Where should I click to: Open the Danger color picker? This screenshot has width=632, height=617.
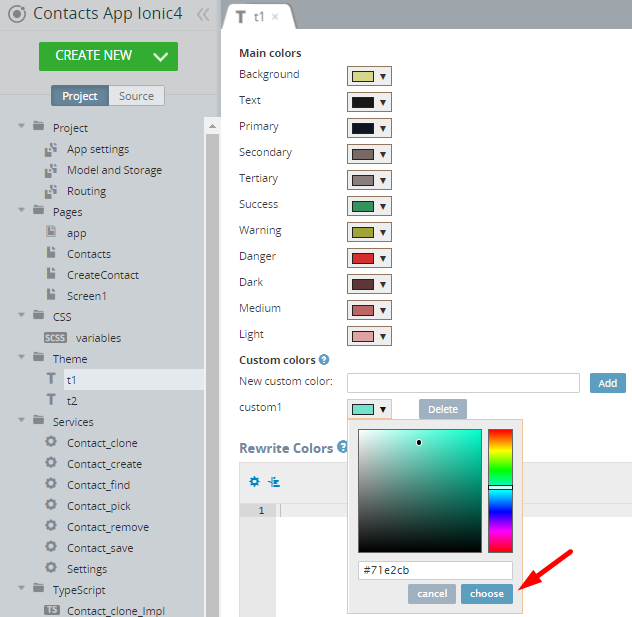point(369,258)
